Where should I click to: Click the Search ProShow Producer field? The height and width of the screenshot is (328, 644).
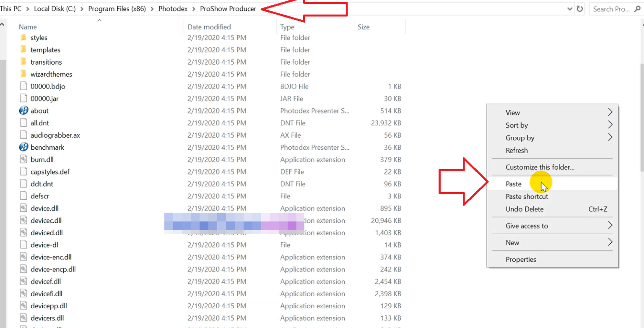[611, 9]
